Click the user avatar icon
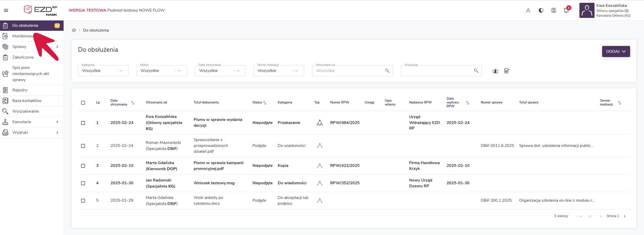 (x=587, y=10)
